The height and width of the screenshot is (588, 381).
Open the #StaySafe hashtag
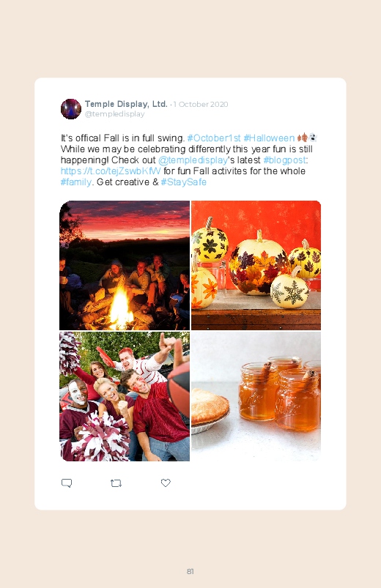point(184,182)
